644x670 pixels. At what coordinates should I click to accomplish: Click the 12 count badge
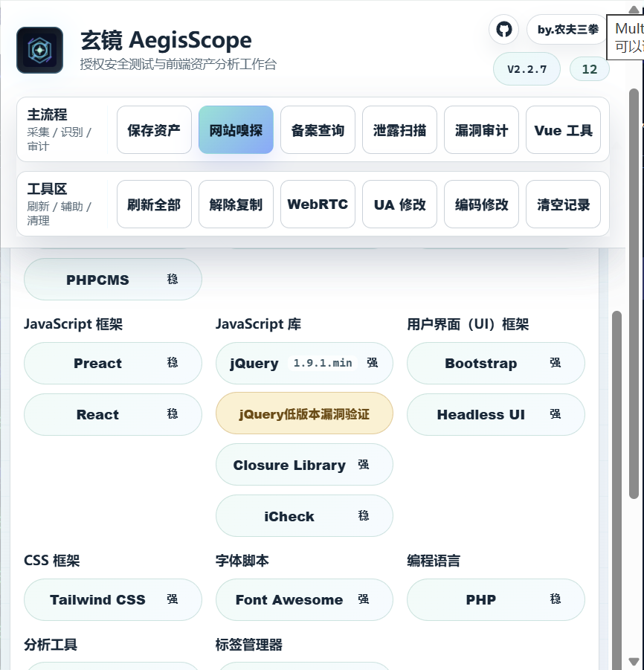(589, 69)
